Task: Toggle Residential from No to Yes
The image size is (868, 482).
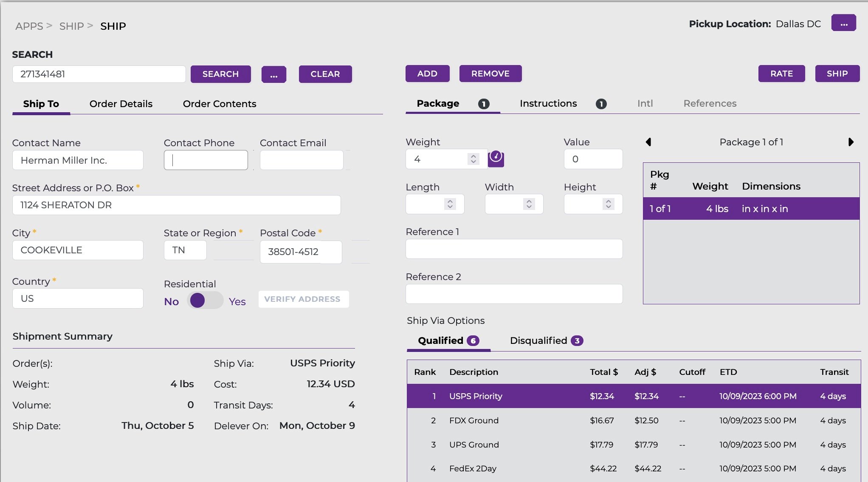Action: pos(205,301)
